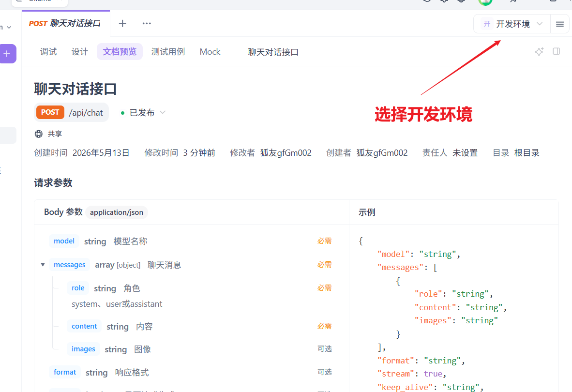Click the AI sparkle icon
Screen dimensions: 572x392
point(539,51)
